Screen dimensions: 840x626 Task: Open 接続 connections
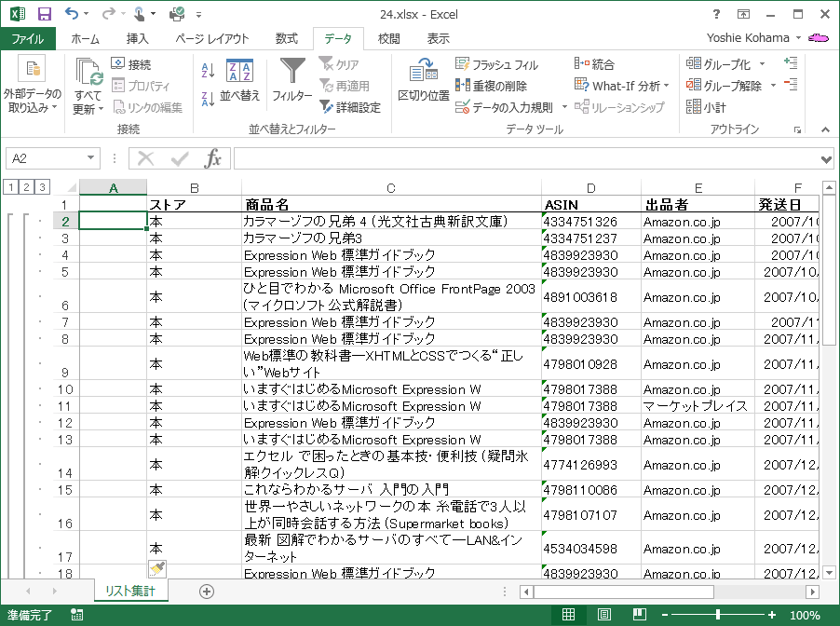click(131, 64)
